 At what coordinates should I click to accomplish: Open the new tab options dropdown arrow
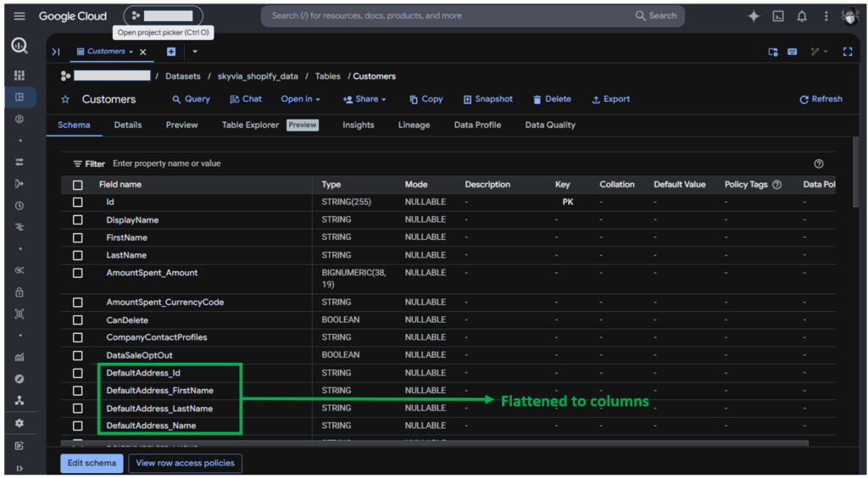tap(195, 52)
